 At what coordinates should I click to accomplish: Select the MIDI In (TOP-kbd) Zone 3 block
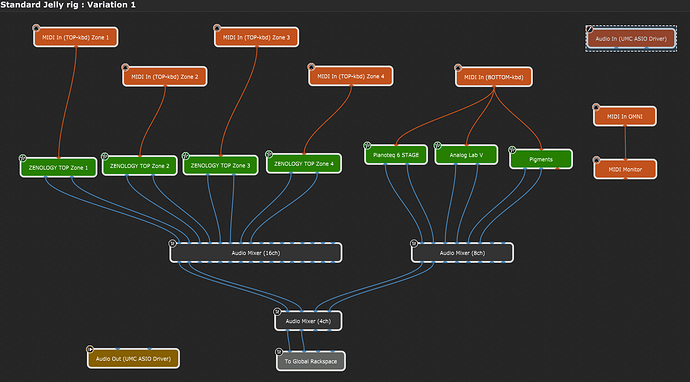[x=257, y=37]
